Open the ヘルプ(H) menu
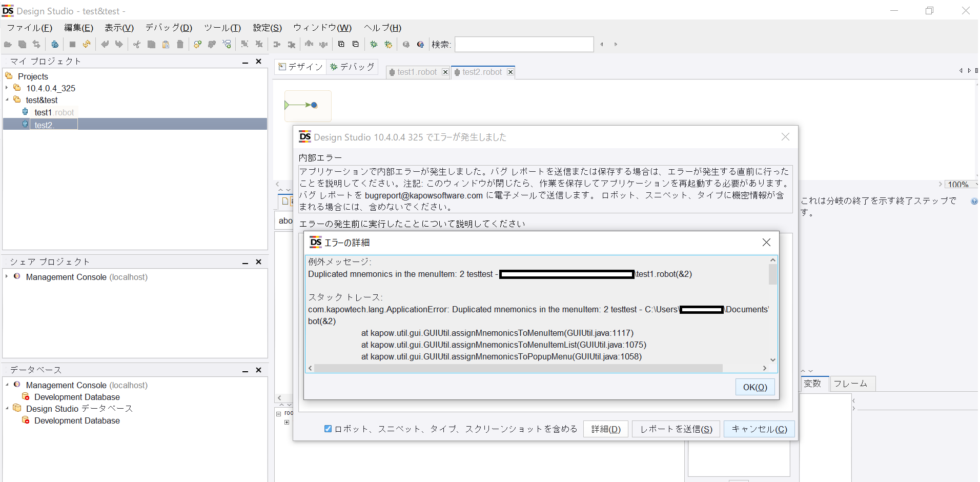 pyautogui.click(x=382, y=28)
